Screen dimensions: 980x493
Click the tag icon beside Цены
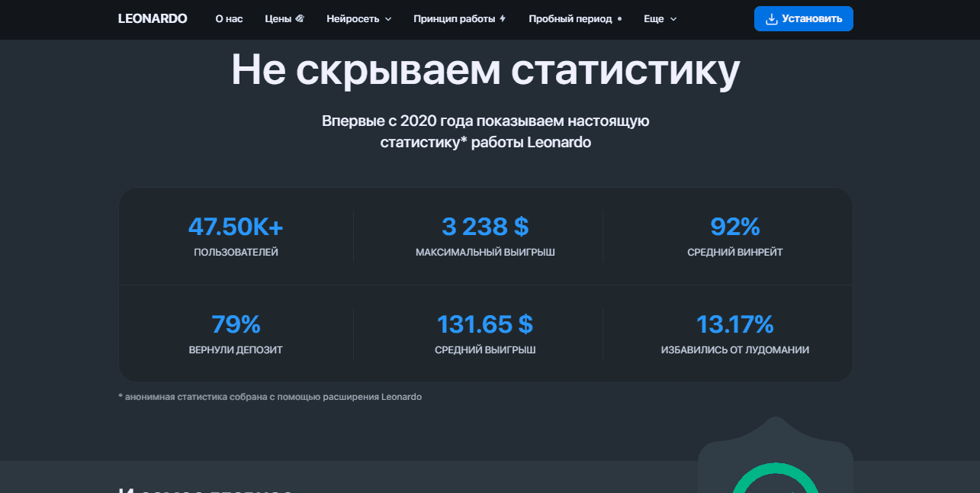click(x=300, y=18)
